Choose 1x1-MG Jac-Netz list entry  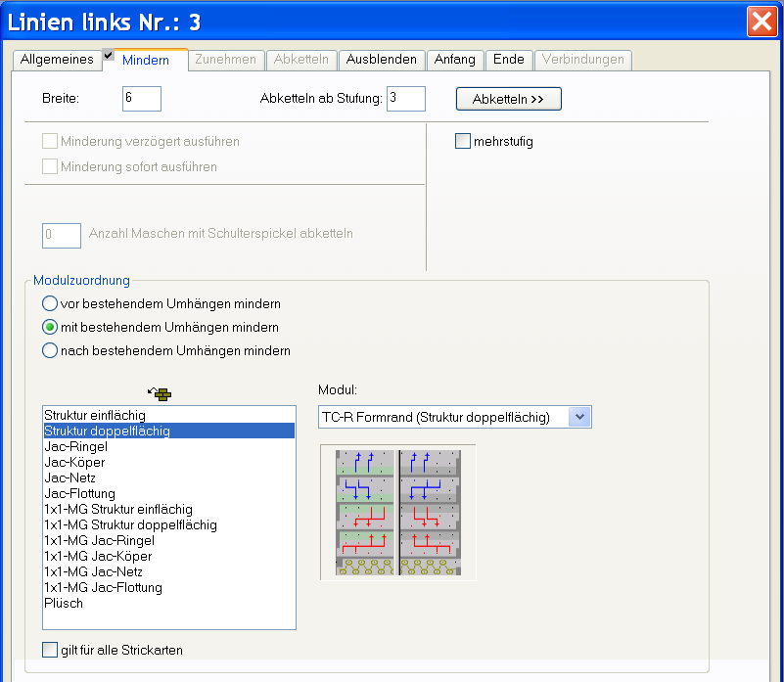(92, 571)
